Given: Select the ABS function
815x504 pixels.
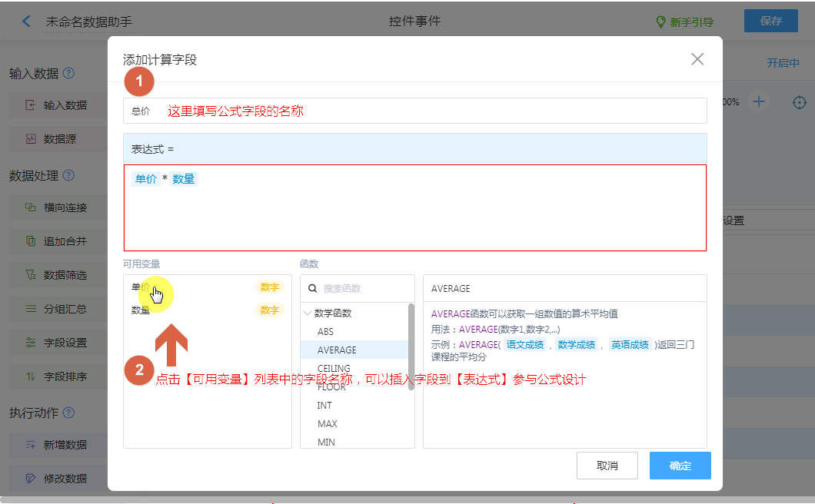Looking at the screenshot, I should point(325,332).
